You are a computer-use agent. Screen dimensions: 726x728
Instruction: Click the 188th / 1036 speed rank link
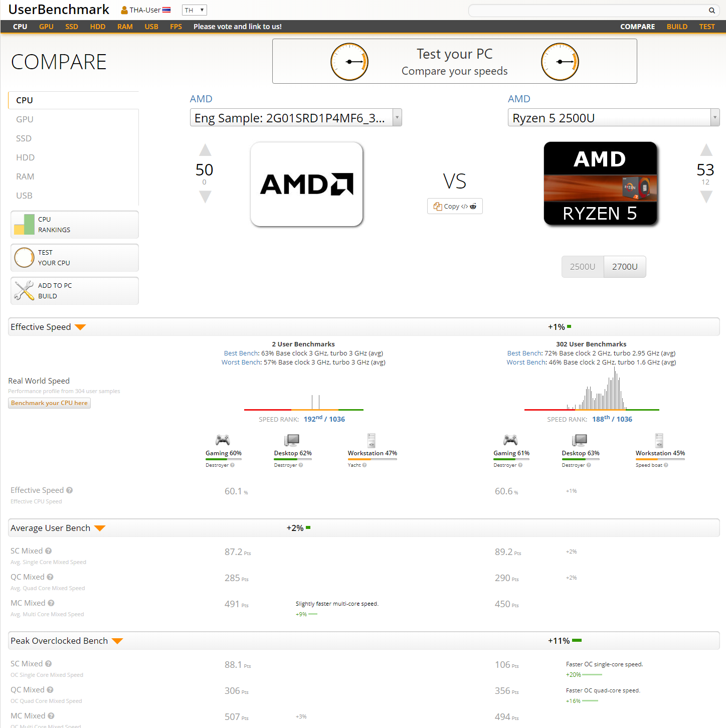[x=612, y=419]
